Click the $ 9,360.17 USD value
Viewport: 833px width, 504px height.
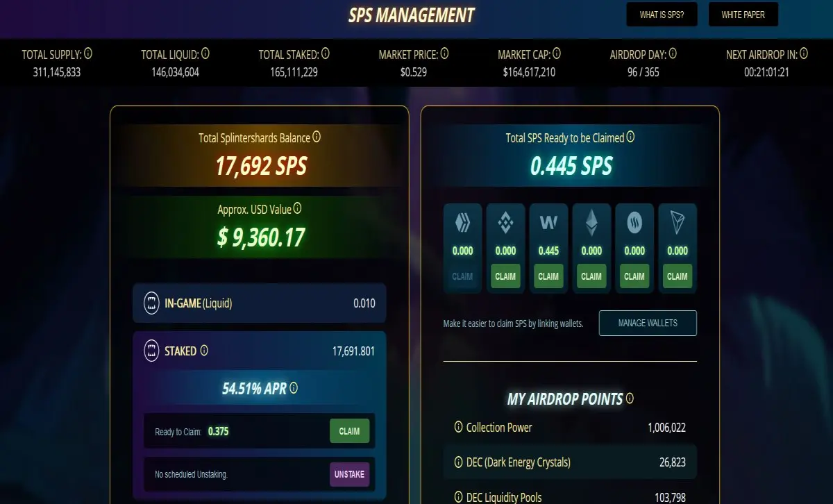(x=260, y=237)
